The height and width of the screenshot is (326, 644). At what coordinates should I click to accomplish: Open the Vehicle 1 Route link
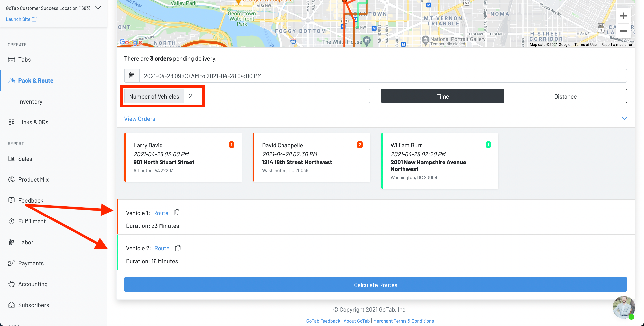[x=161, y=213]
